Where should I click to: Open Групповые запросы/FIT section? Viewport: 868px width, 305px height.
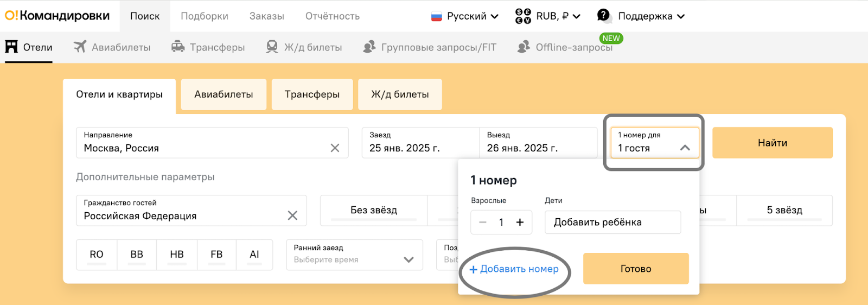430,47
